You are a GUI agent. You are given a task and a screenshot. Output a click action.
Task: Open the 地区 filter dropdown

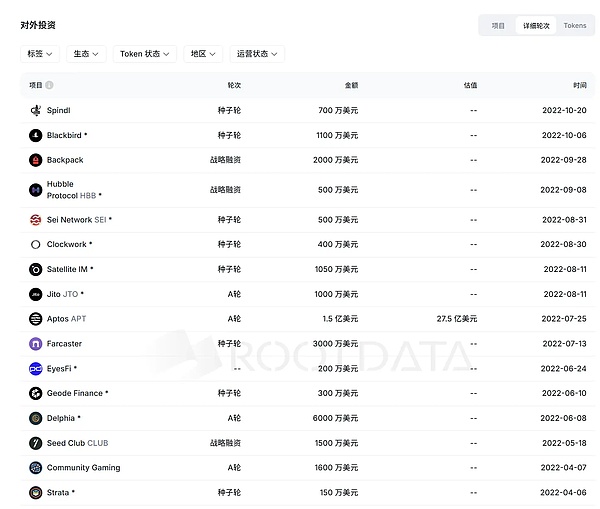click(x=203, y=54)
